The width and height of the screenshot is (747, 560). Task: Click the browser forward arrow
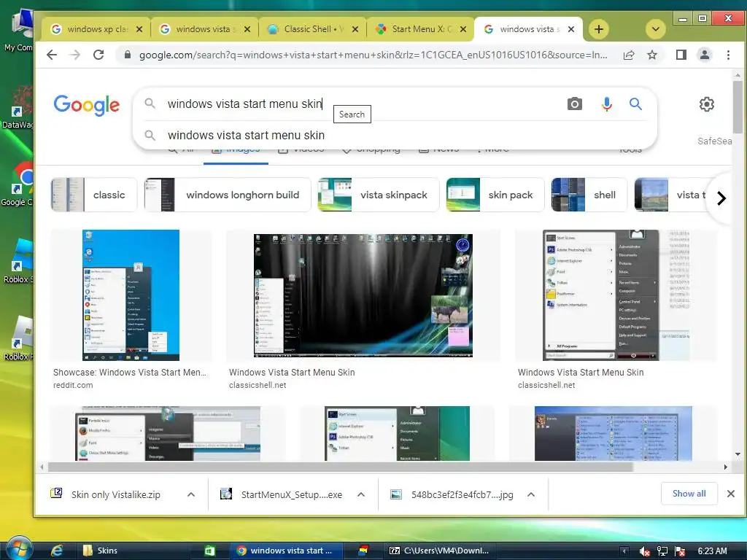pos(75,55)
